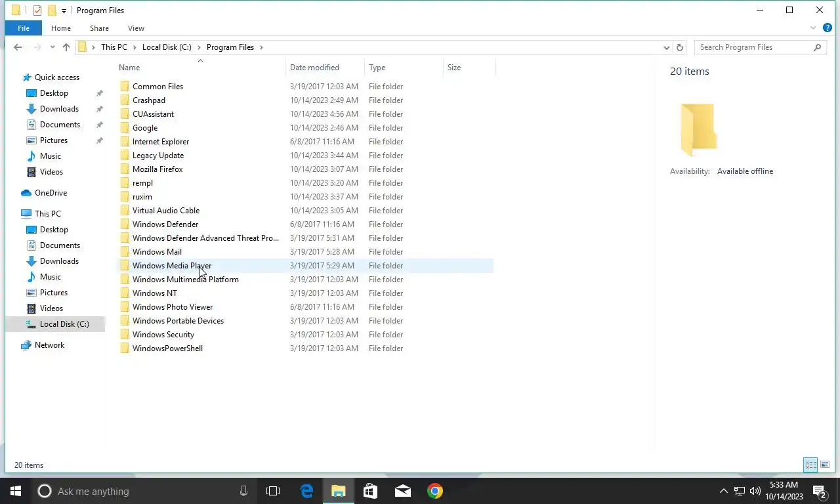
Task: Expand the chevron after Program Files breadcrumb
Action: tap(261, 47)
